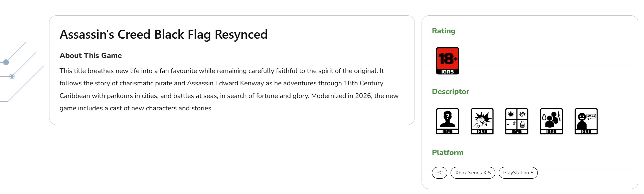This screenshot has height=194, width=644.
Task: Click the filled dot on circuit graphic
Action: coord(6,62)
